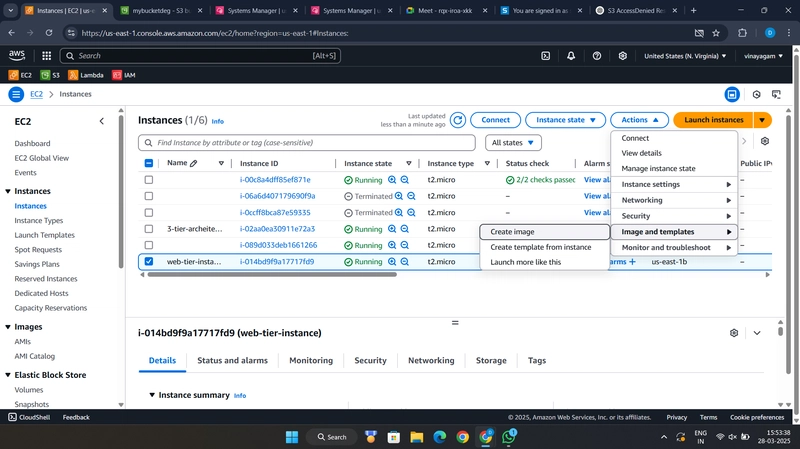800x449 pixels.
Task: Open the AWS services grid menu
Action: coord(46,56)
